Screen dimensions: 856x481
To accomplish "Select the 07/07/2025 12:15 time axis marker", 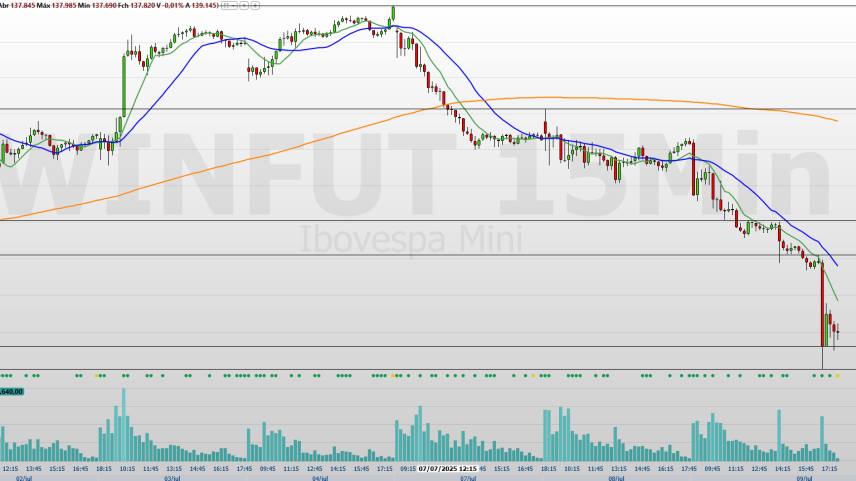I will [448, 468].
